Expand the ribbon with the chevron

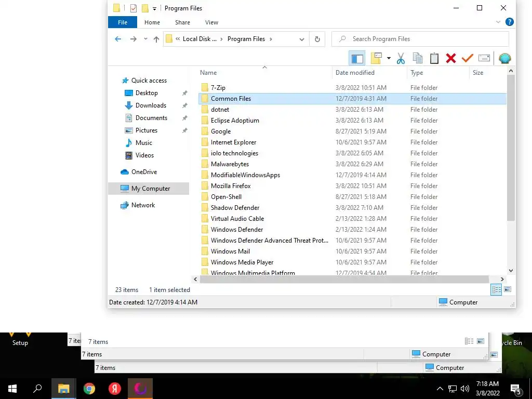(x=498, y=22)
